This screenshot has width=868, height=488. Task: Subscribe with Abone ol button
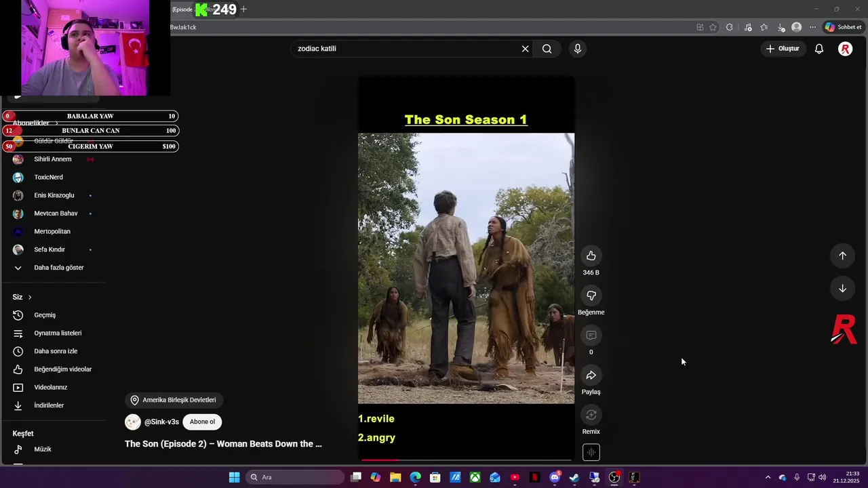[x=202, y=422]
